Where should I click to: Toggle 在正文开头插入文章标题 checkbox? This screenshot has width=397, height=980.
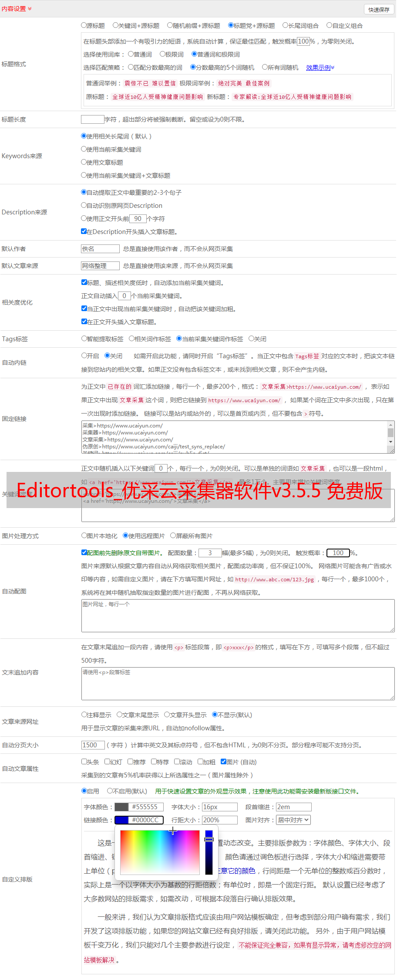click(x=84, y=322)
